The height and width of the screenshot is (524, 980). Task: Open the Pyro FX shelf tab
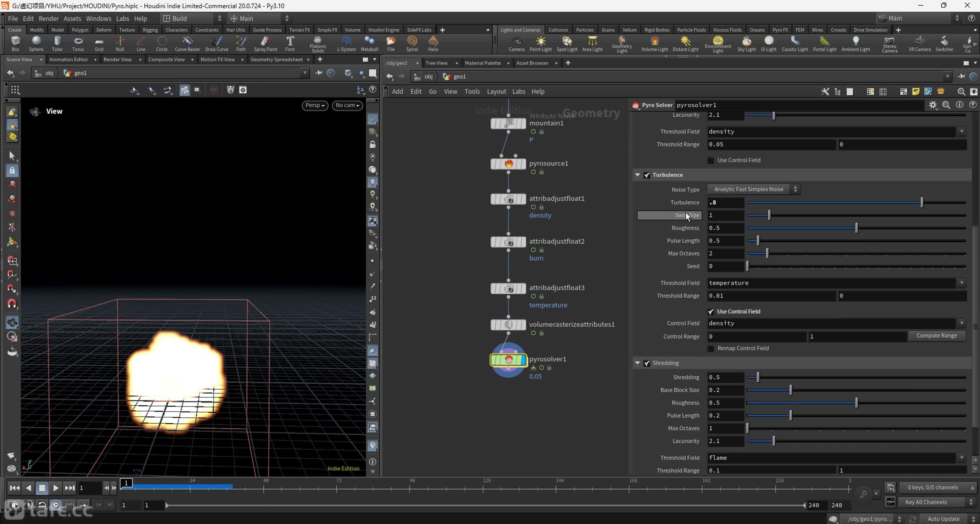pos(780,30)
